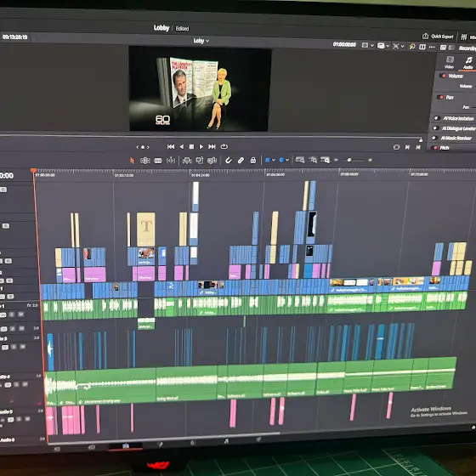This screenshot has height=476, width=476.
Task: Open the Edit page tab
Action: coord(126,445)
